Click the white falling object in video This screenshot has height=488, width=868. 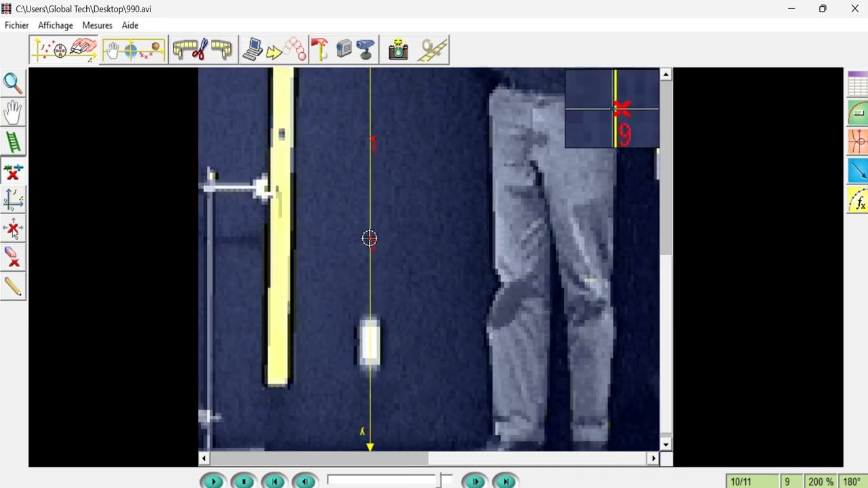point(370,342)
